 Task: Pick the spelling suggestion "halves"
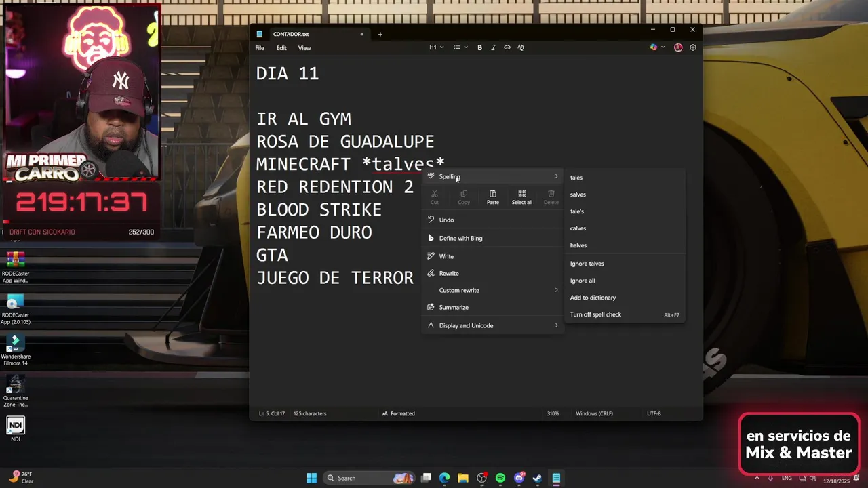[x=625, y=245]
